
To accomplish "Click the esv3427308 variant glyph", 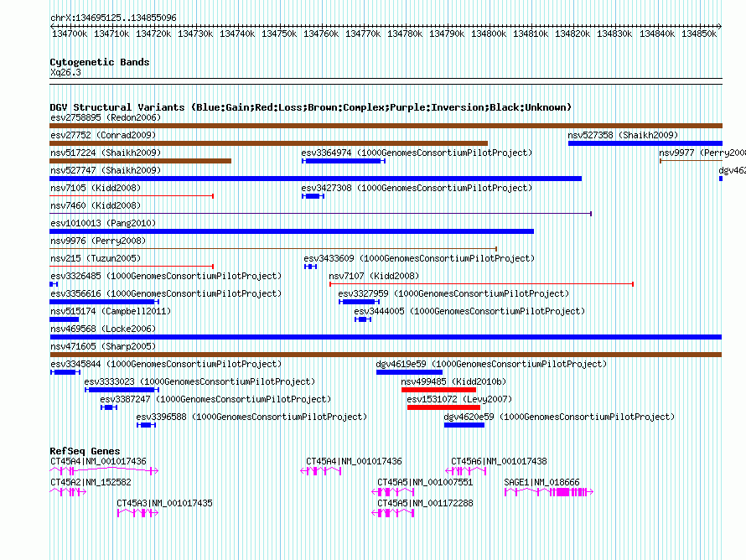I will click(313, 196).
